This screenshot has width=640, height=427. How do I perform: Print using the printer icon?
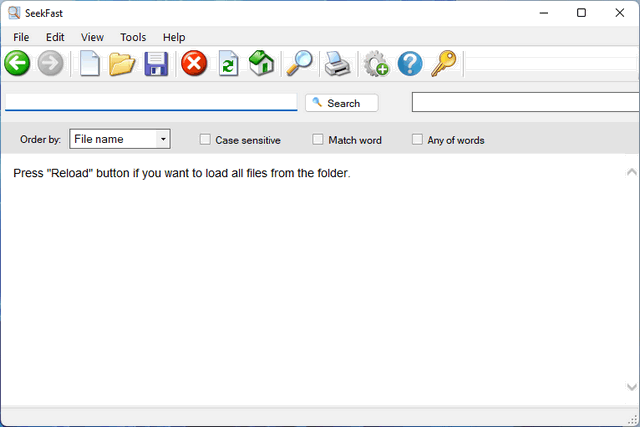337,64
